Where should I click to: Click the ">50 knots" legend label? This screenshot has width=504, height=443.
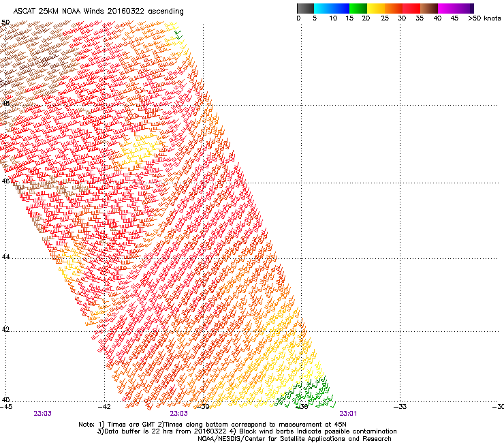click(484, 18)
